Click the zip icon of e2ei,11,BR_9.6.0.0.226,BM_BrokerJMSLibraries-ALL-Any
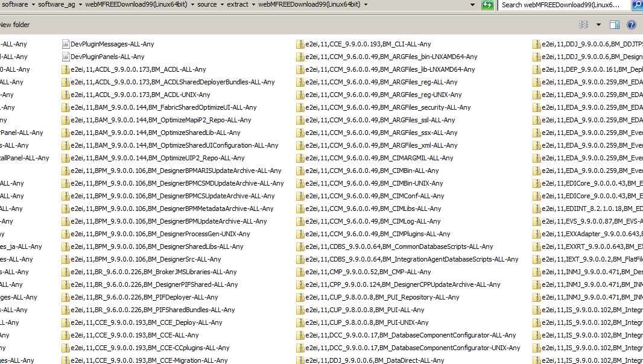Viewport: 643px width, 364px height. click(65, 272)
